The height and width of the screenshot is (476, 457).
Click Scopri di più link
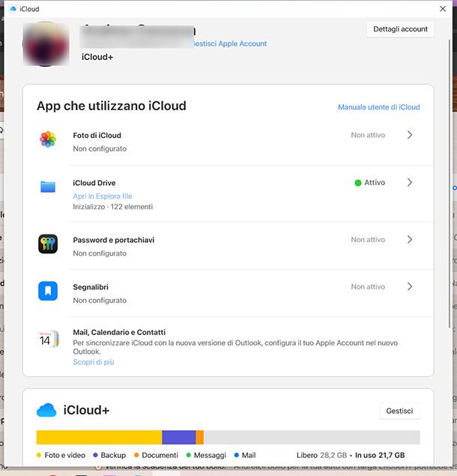[x=94, y=362]
